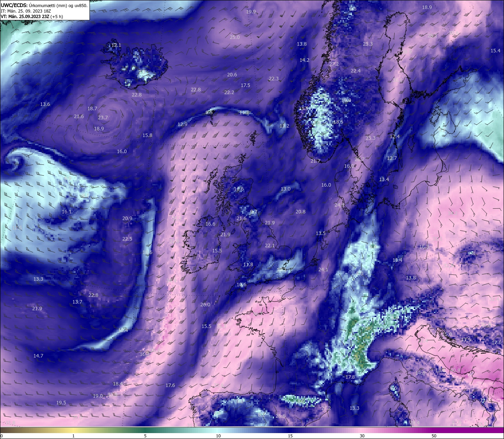Click the map value 22.2
The image size is (504, 439).
229,93
